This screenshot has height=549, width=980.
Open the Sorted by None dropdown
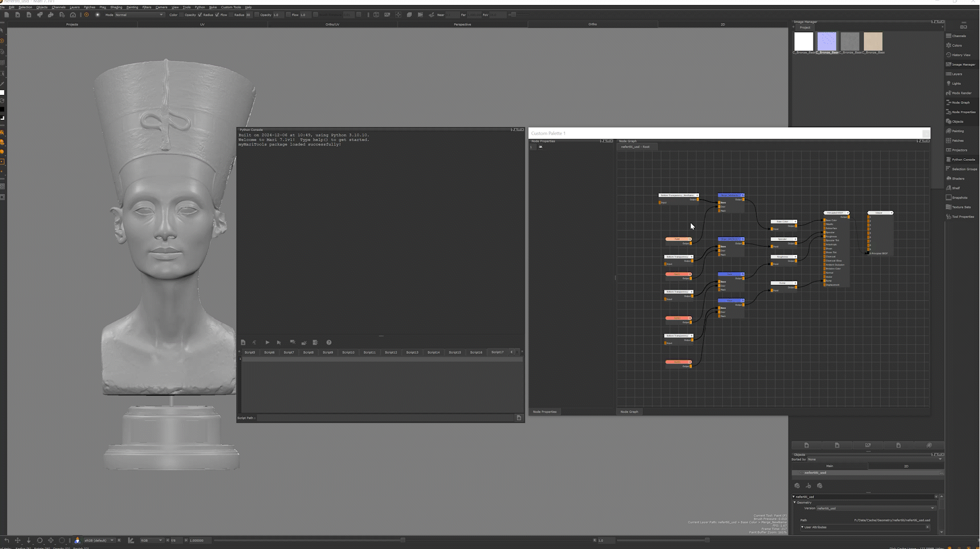[874, 460]
